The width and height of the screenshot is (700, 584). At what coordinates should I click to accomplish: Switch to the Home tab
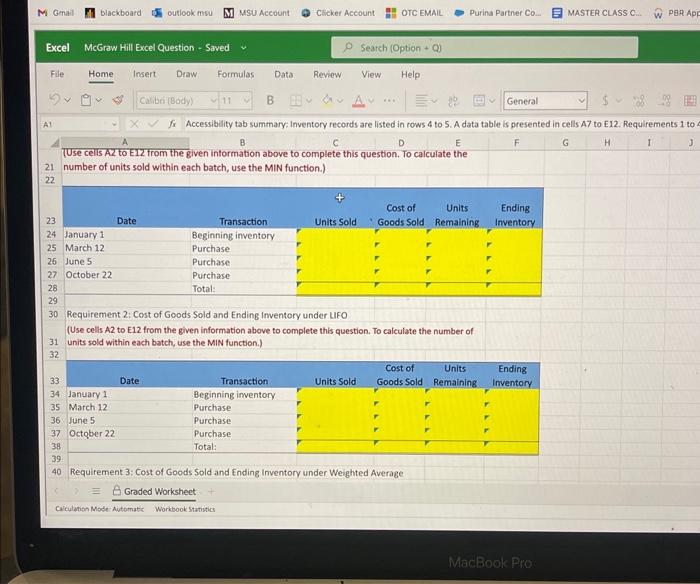tap(101, 74)
